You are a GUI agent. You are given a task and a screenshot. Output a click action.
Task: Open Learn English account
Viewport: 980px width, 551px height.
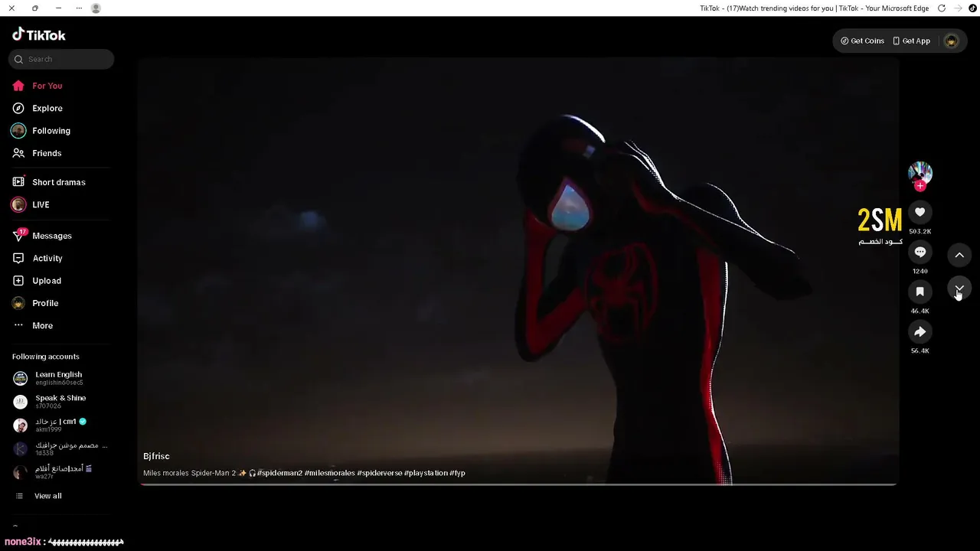[59, 378]
